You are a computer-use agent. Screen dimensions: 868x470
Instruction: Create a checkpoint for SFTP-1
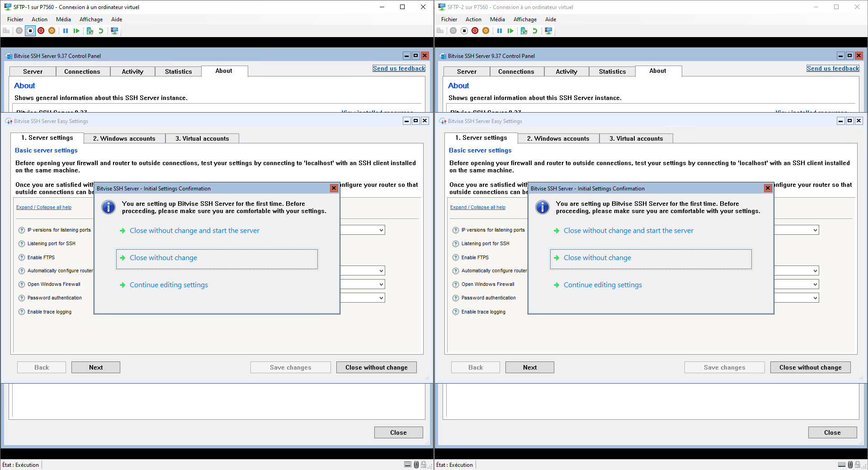click(90, 31)
